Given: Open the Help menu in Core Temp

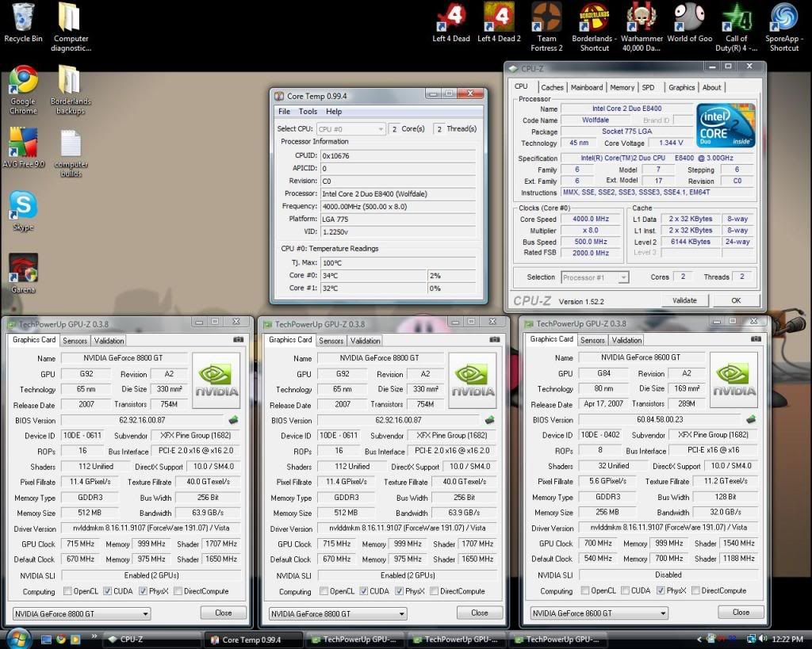Looking at the screenshot, I should tap(334, 111).
